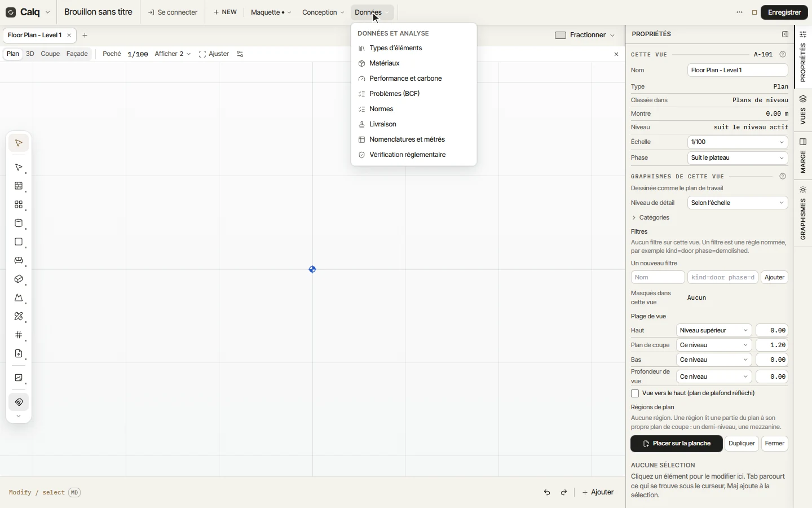This screenshot has width=812, height=508.
Task: Switch the view mode to Façade
Action: pyautogui.click(x=77, y=54)
